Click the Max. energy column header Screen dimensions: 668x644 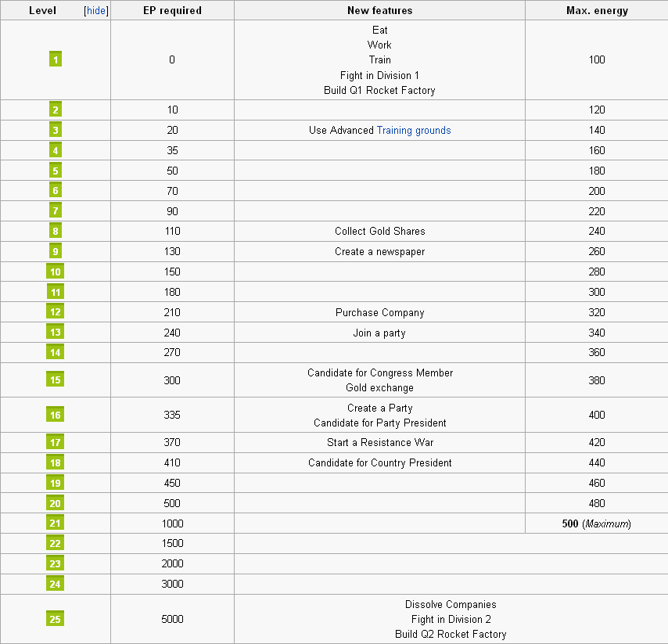coord(597,10)
